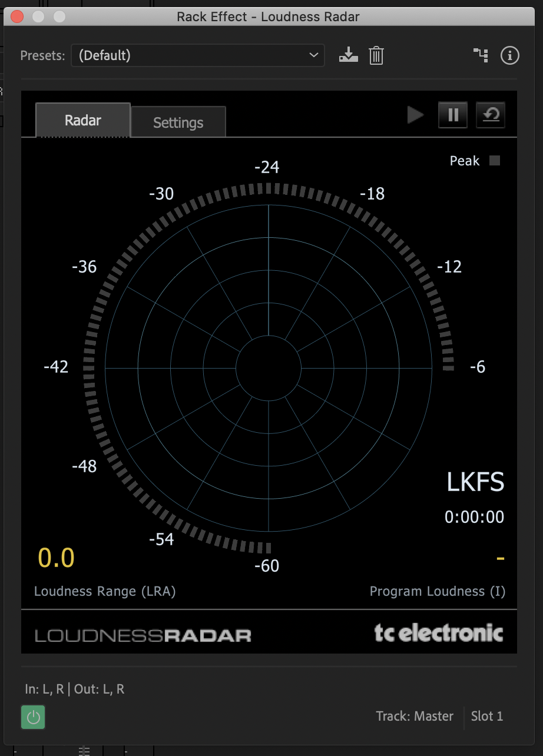Switch to the Settings tab
This screenshot has width=543, height=756.
(178, 121)
